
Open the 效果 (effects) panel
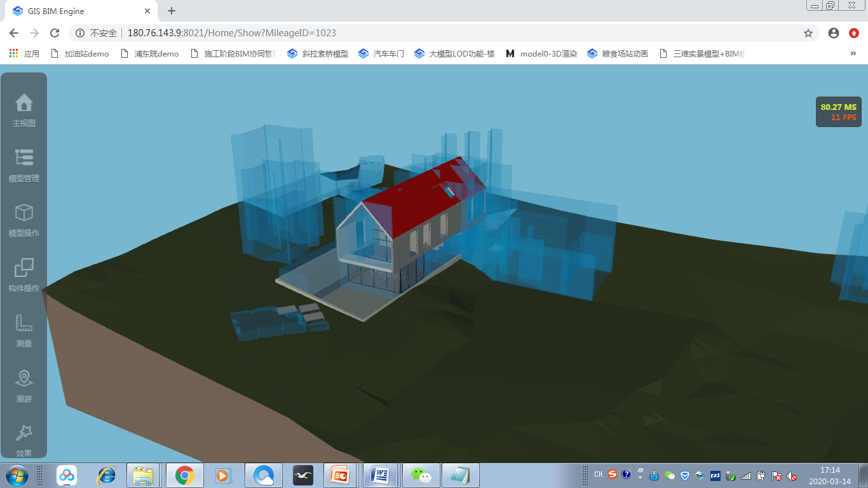click(x=24, y=440)
